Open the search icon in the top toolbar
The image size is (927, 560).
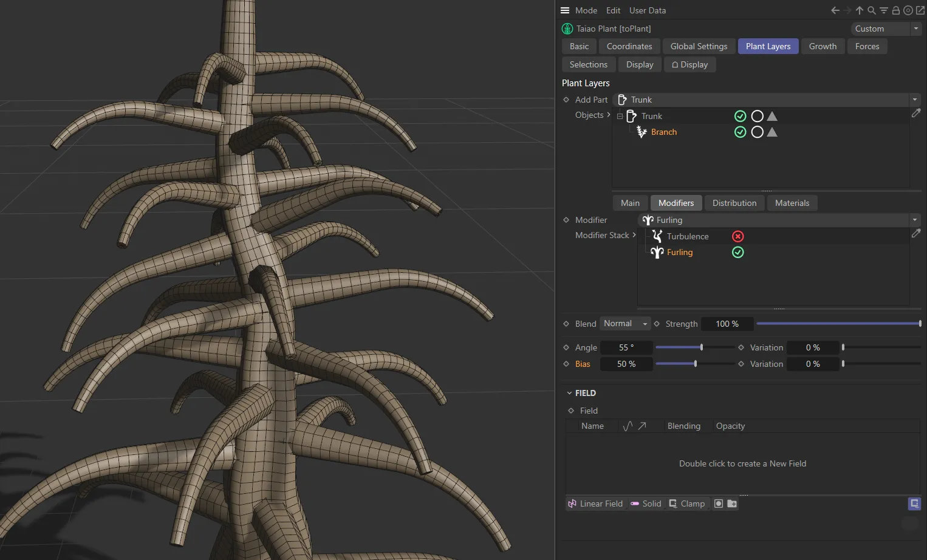coord(872,10)
